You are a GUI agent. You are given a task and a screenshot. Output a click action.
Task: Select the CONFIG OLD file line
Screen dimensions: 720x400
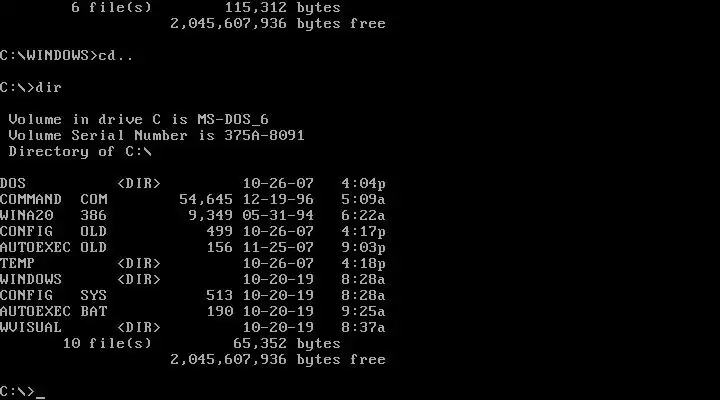[193, 231]
